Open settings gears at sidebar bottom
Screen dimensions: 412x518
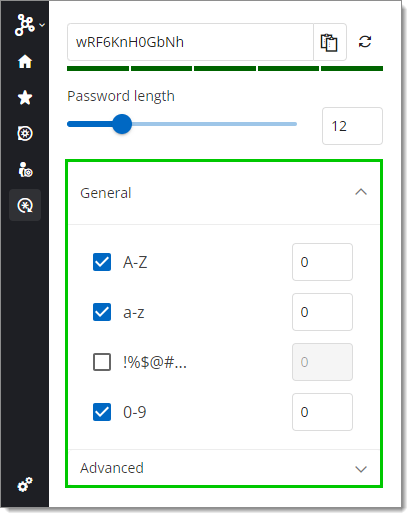(x=25, y=484)
